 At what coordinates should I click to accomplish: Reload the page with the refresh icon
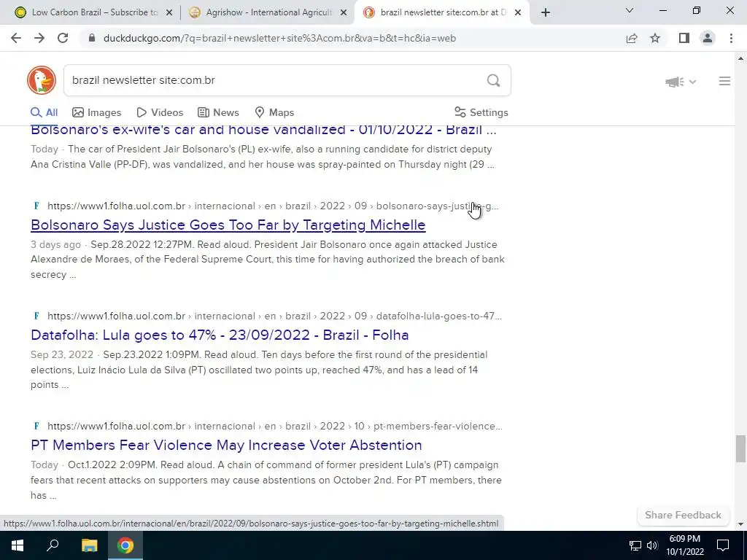coord(63,38)
